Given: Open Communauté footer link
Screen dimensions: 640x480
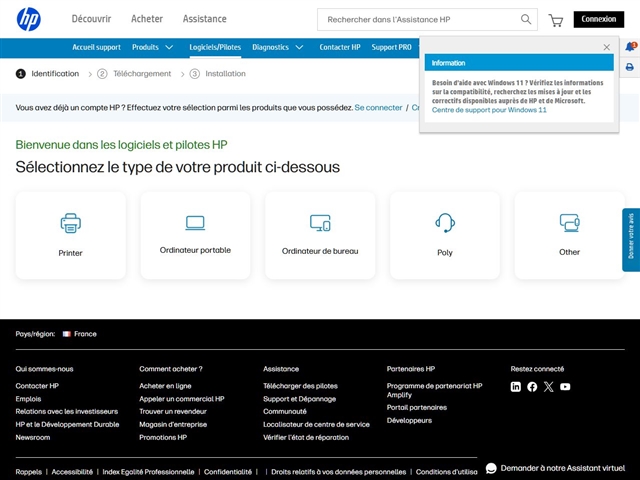Looking at the screenshot, I should pyautogui.click(x=285, y=411).
